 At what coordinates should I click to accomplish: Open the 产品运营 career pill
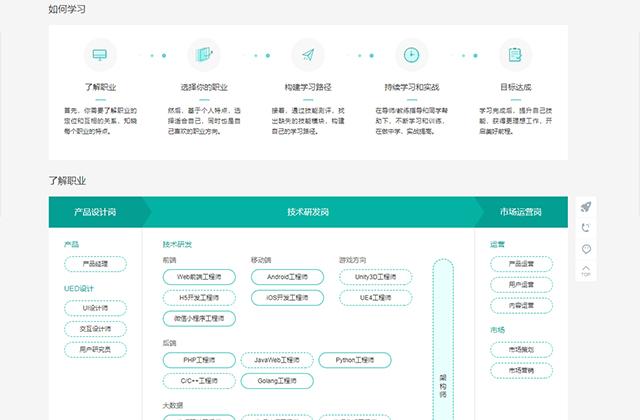[521, 264]
